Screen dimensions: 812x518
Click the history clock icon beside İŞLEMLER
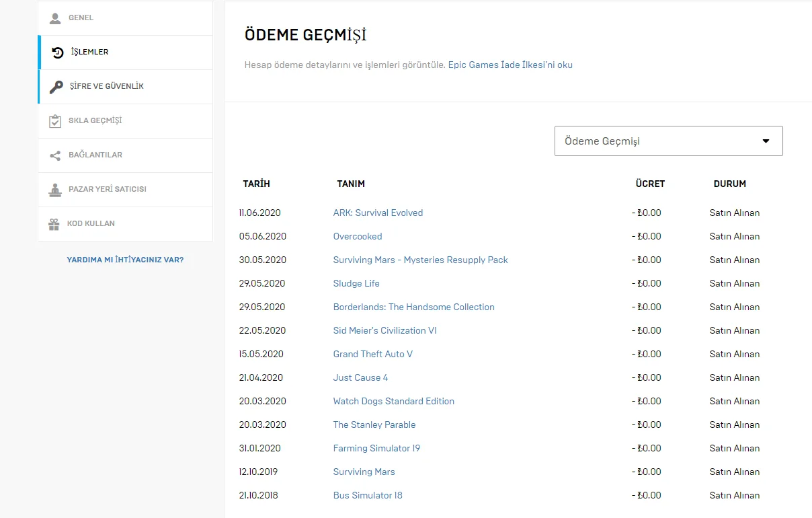click(58, 52)
